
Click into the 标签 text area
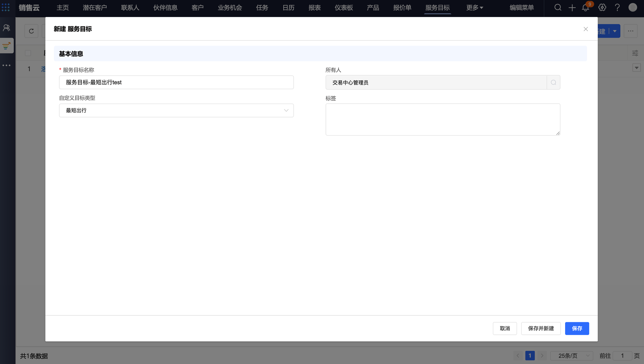click(x=442, y=119)
